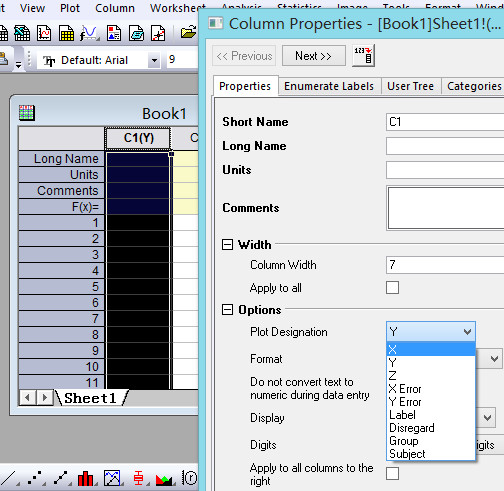Click the new matrix toolbar icon

(x=66, y=33)
